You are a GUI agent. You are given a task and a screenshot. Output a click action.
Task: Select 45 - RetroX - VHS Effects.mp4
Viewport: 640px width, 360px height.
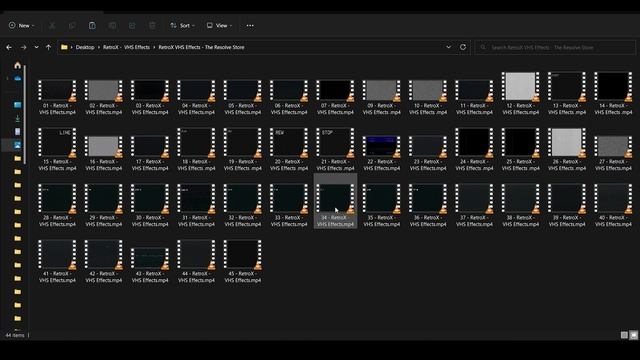tap(243, 261)
